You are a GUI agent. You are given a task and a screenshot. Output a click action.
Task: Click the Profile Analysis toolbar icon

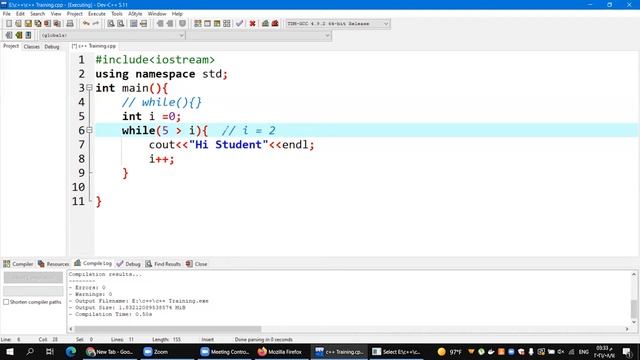point(265,24)
